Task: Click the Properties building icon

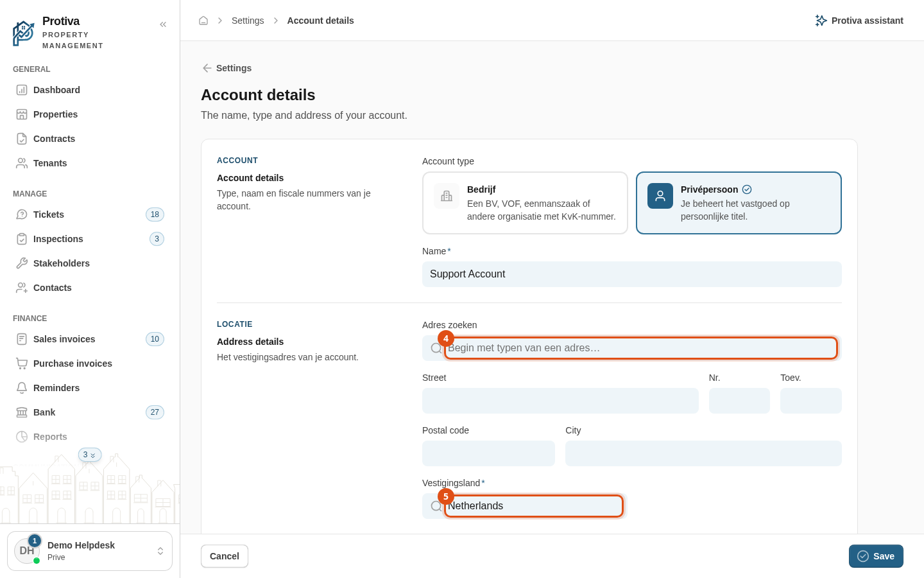Action: click(22, 114)
